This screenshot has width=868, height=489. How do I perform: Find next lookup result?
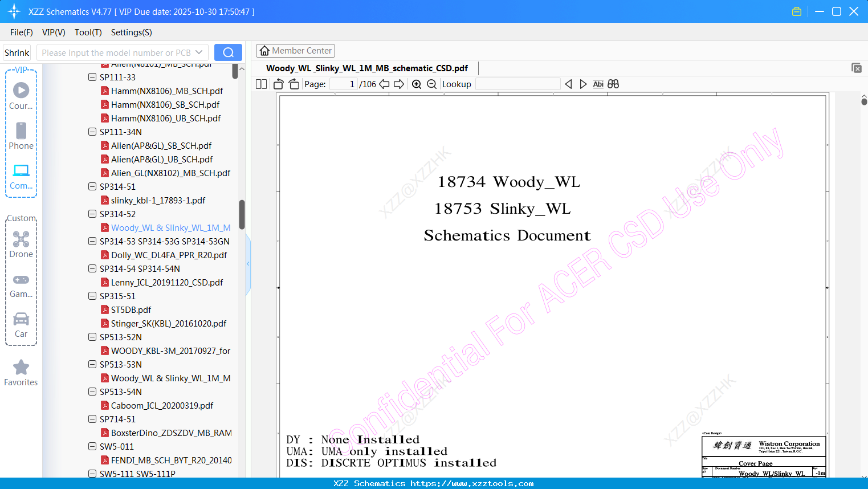tap(583, 84)
